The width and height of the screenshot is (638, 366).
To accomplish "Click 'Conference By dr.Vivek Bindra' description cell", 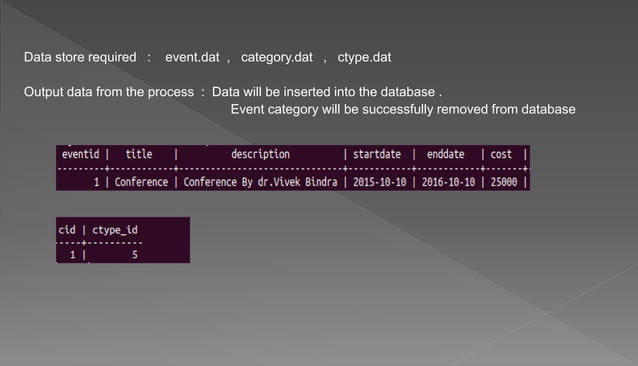I will point(260,182).
